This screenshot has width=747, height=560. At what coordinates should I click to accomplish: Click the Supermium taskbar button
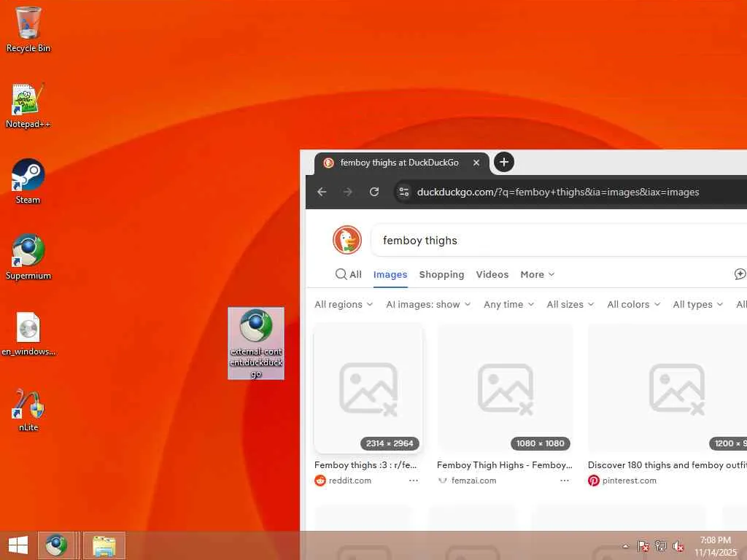[x=56, y=545]
